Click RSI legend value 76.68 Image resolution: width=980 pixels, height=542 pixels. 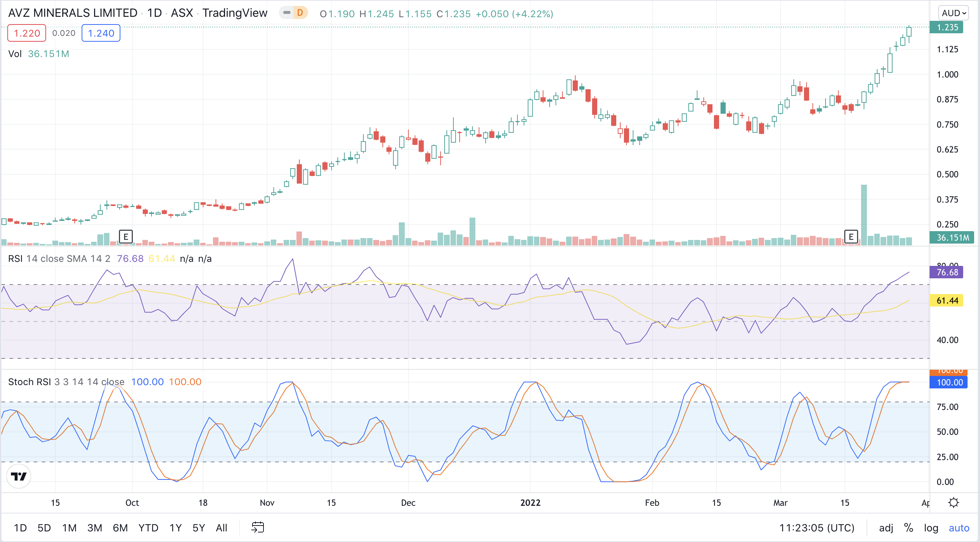click(x=130, y=259)
